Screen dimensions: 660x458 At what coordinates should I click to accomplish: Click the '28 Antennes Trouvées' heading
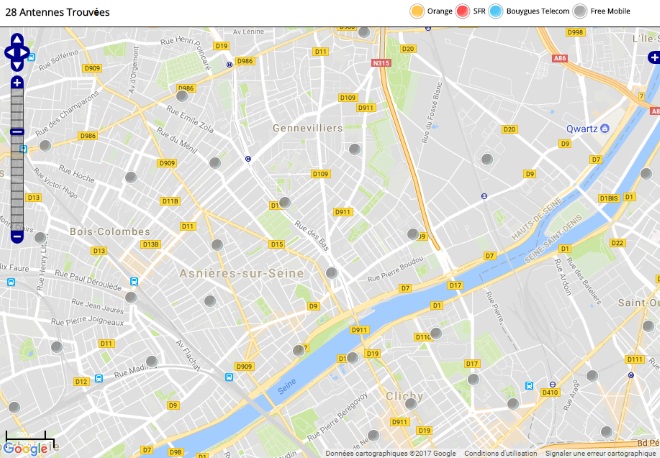pos(57,12)
